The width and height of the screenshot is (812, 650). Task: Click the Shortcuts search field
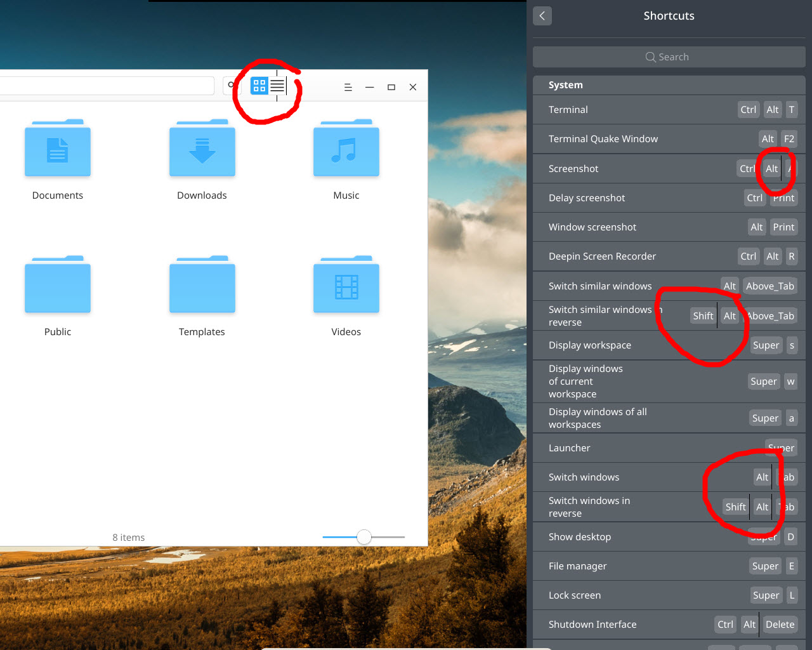pos(669,57)
